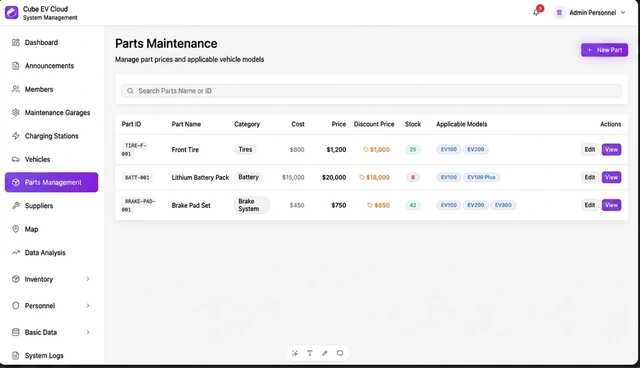This screenshot has height=368, width=640.
Task: Click the Maintenance Garages gear icon
Action: [x=16, y=113]
